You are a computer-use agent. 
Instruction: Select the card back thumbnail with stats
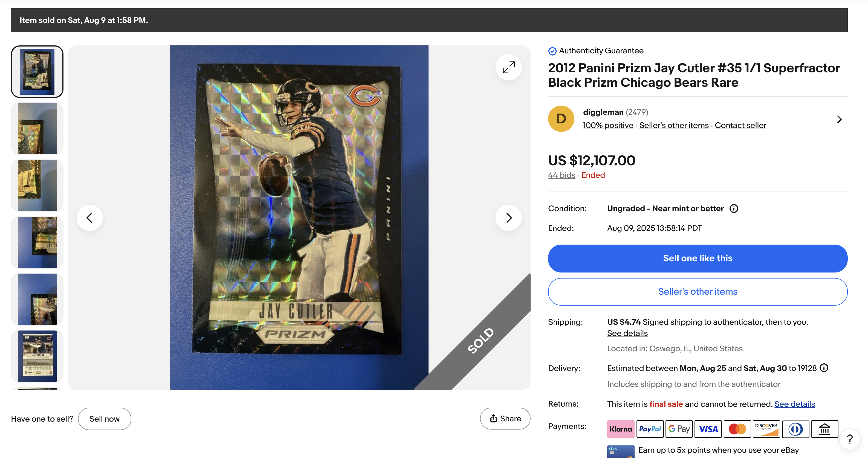[37, 356]
